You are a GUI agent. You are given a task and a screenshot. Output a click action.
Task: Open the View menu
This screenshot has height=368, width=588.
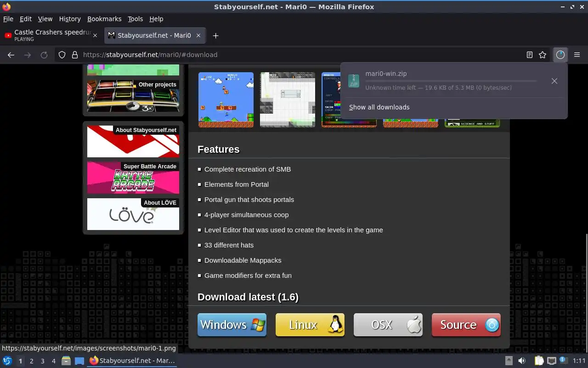(x=45, y=19)
